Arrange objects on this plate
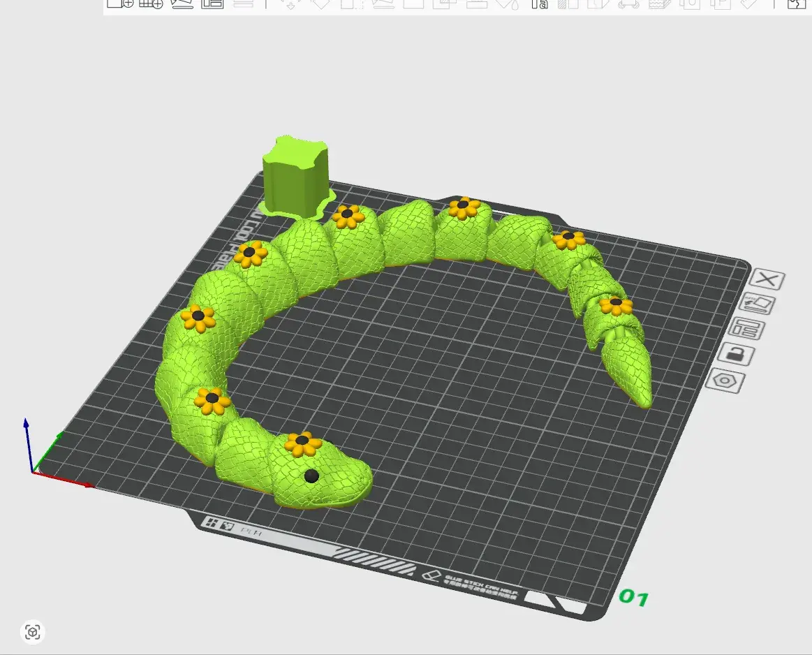Screen dimensions: 812x655 coord(746,329)
